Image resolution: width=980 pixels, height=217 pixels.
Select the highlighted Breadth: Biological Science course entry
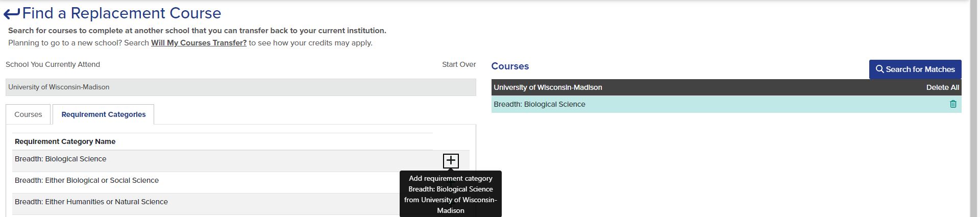[726, 104]
